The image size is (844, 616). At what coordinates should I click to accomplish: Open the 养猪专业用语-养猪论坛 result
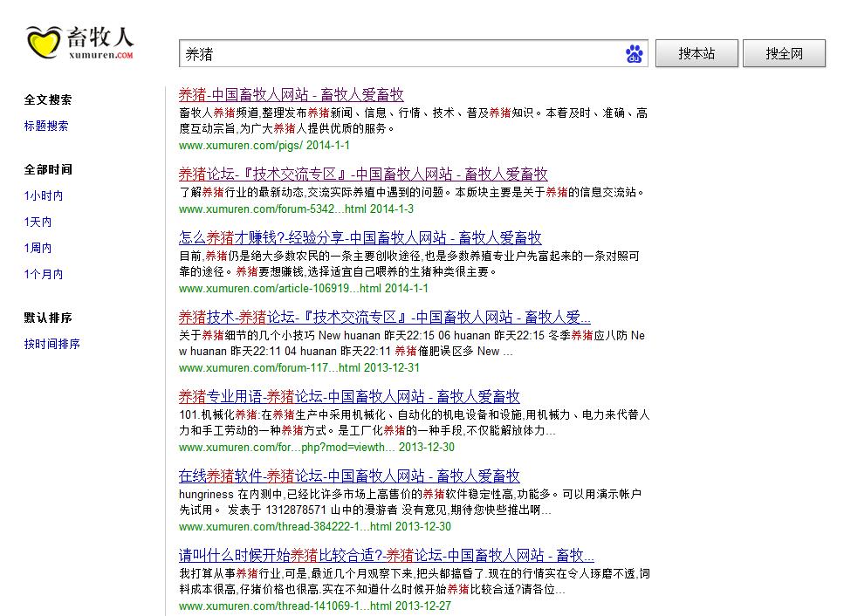point(349,396)
